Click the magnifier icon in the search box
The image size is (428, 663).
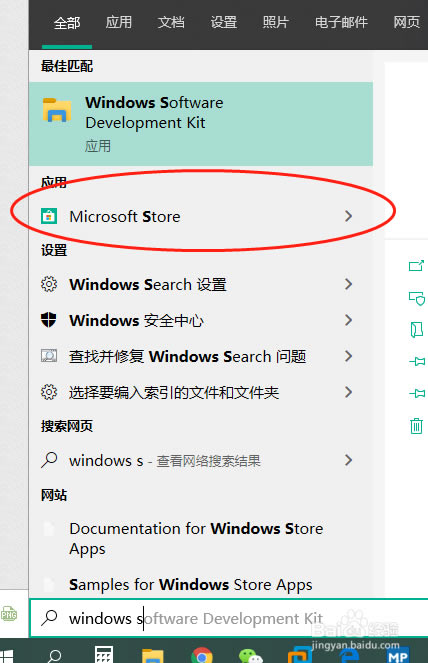click(49, 618)
